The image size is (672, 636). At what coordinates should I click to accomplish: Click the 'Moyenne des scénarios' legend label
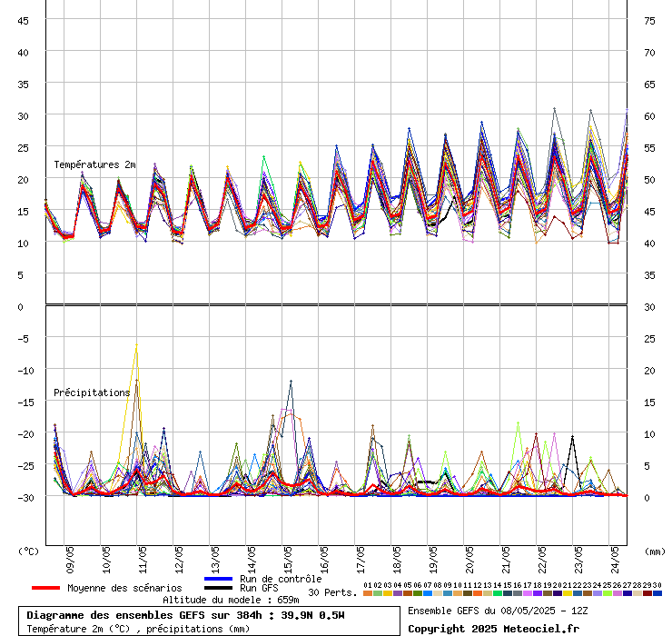coord(124,588)
